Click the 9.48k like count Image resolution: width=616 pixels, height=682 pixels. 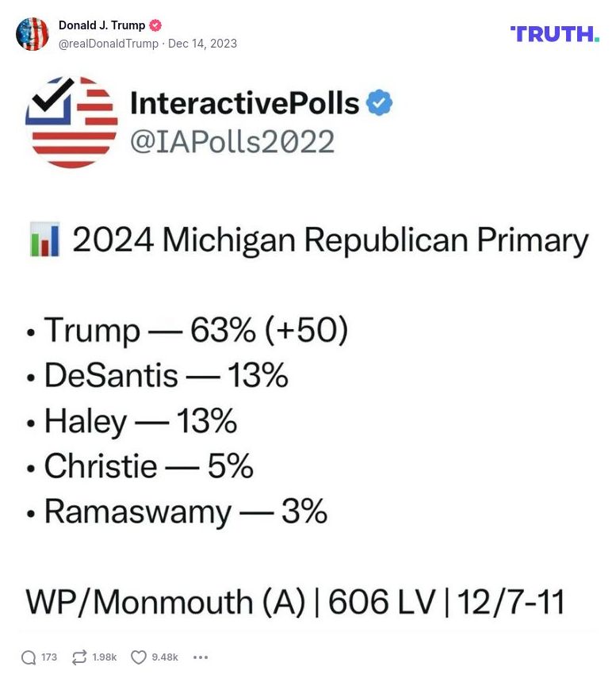163,657
